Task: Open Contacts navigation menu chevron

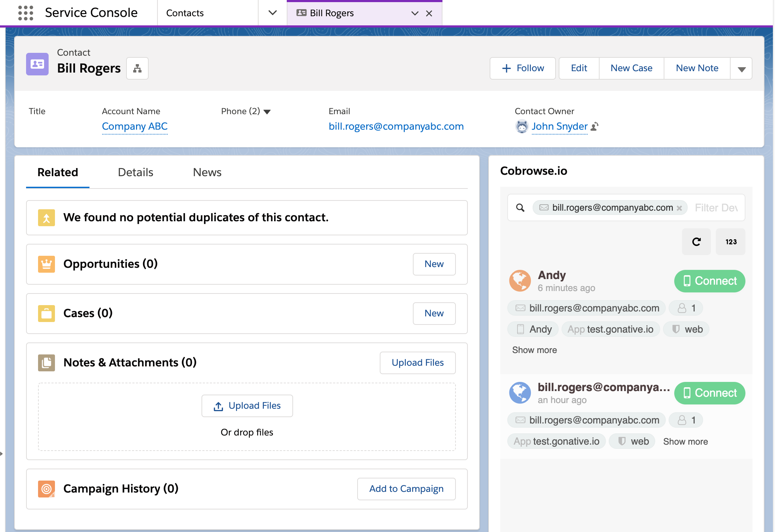Action: [273, 13]
